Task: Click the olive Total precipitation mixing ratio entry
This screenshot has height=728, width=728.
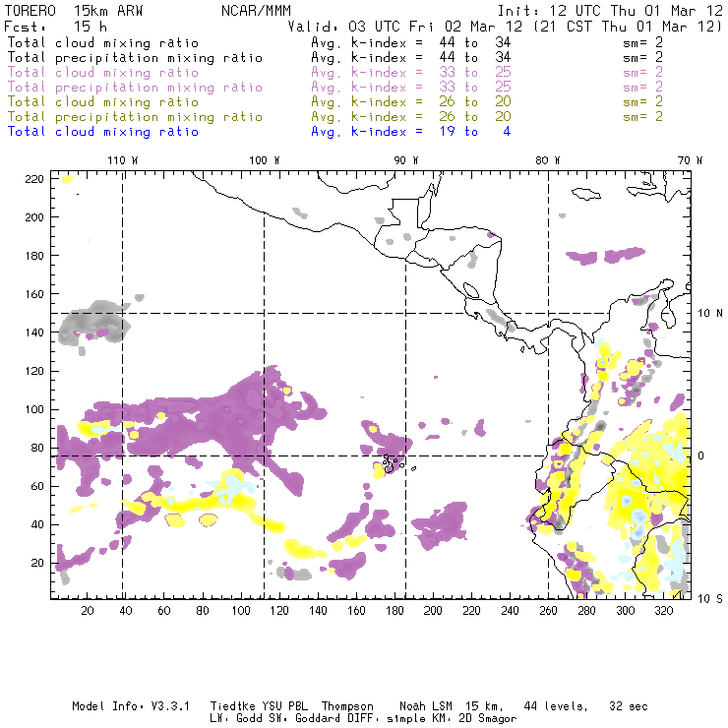Action: (135, 117)
